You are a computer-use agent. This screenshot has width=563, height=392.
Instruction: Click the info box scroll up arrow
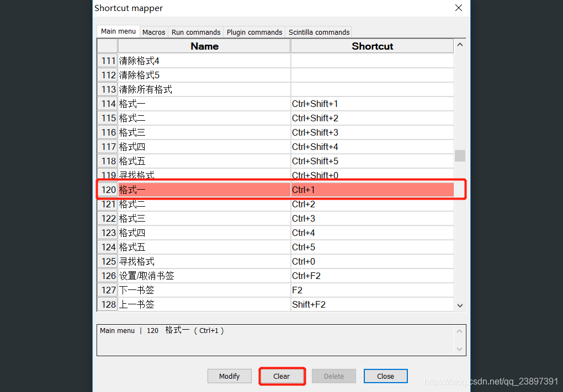[x=459, y=331]
